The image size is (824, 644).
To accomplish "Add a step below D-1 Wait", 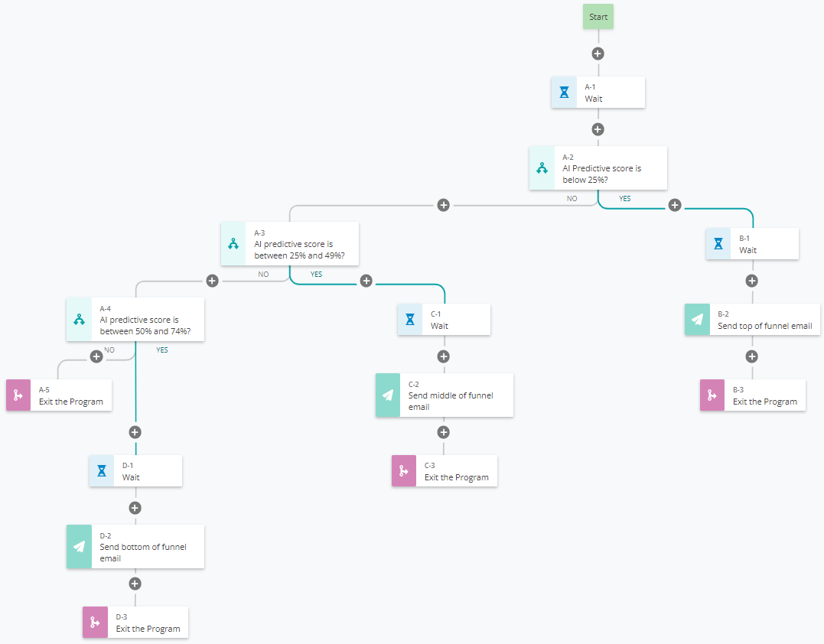I will pos(135,508).
